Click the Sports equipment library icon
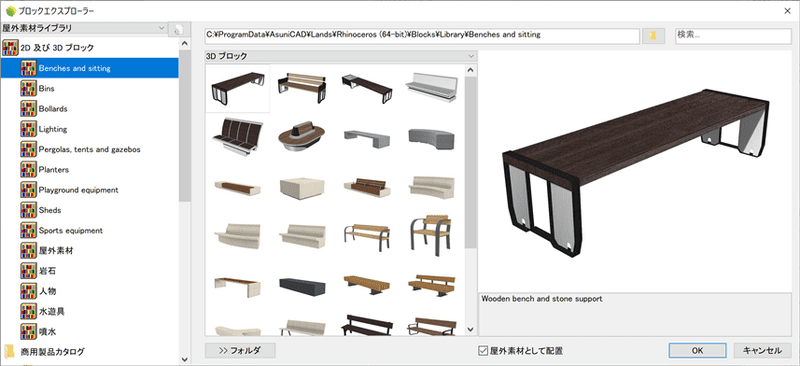The image size is (800, 366). point(28,230)
